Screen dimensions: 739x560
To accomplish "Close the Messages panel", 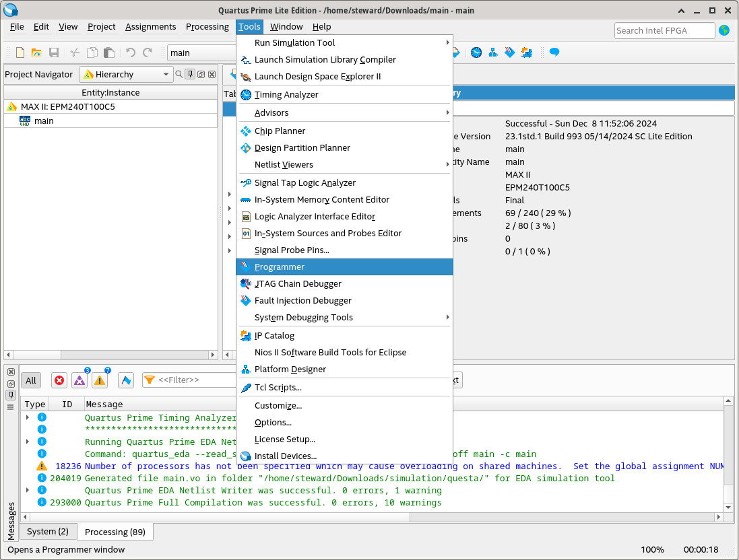I will (x=11, y=372).
